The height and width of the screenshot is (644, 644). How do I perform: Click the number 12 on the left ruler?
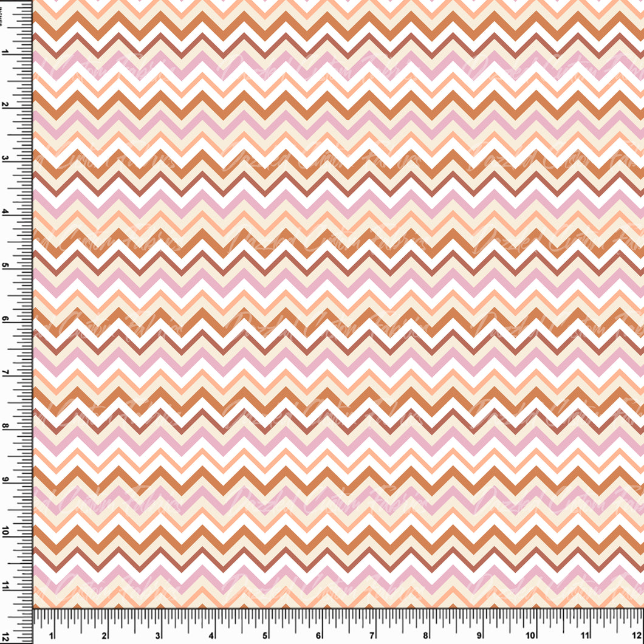click(x=5, y=635)
